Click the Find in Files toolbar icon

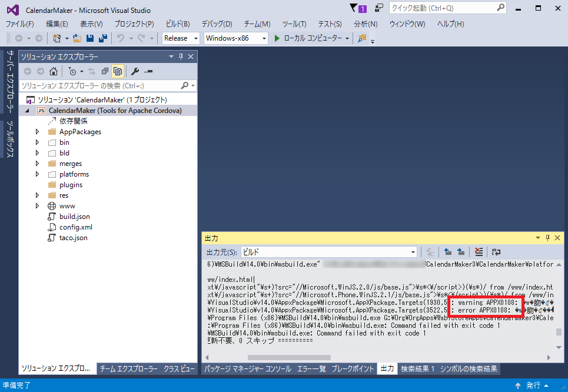(362, 38)
